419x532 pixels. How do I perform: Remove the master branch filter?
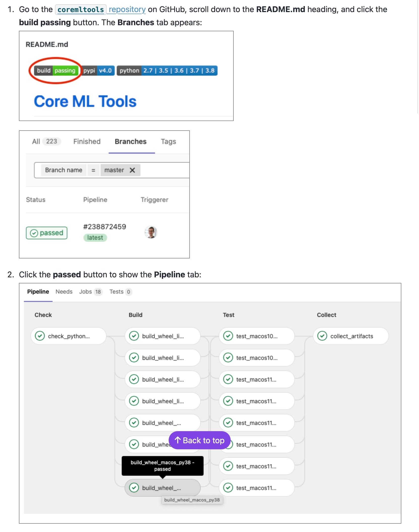click(x=133, y=170)
